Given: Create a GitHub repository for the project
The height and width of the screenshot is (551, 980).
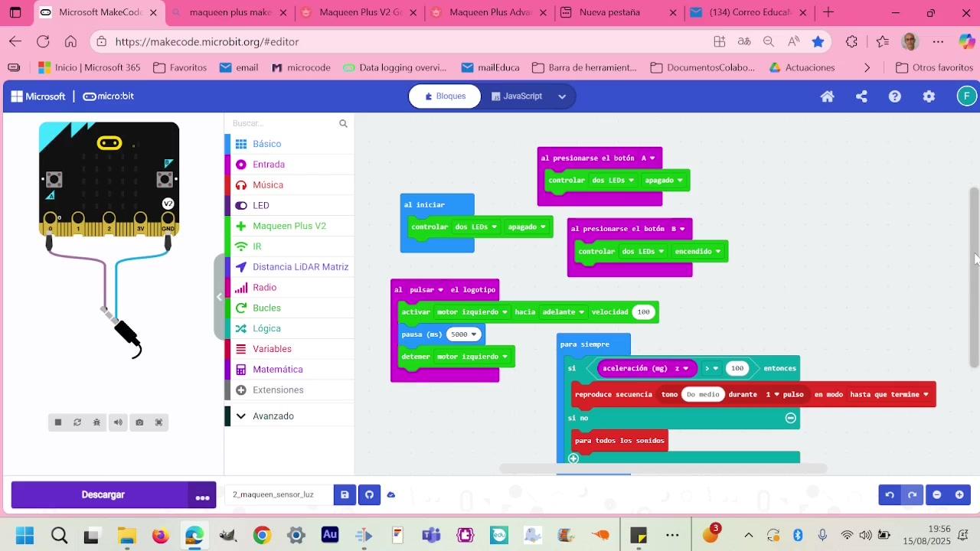Looking at the screenshot, I should click(x=369, y=495).
